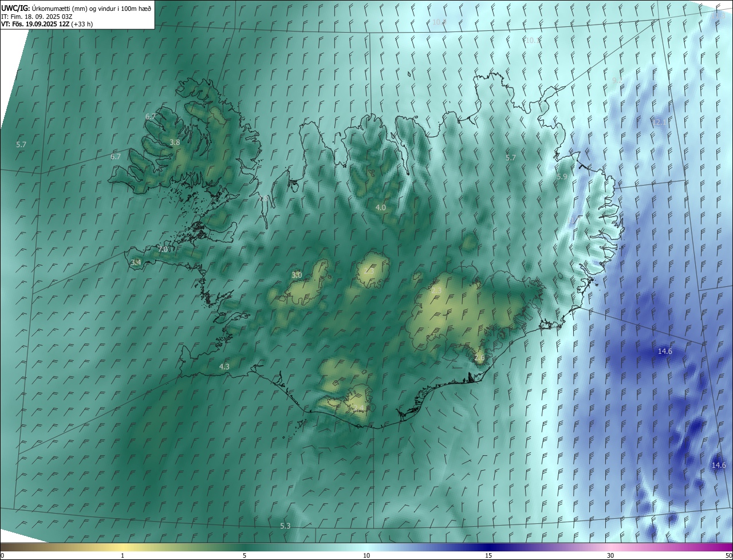This screenshot has width=733, height=560.
Task: Select the 30 tick on the color scale
Action: (610, 555)
